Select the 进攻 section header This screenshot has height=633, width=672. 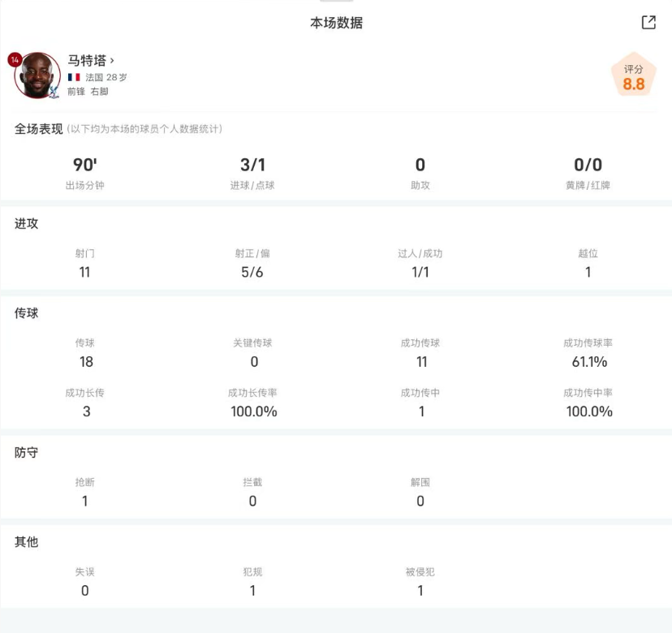26,223
